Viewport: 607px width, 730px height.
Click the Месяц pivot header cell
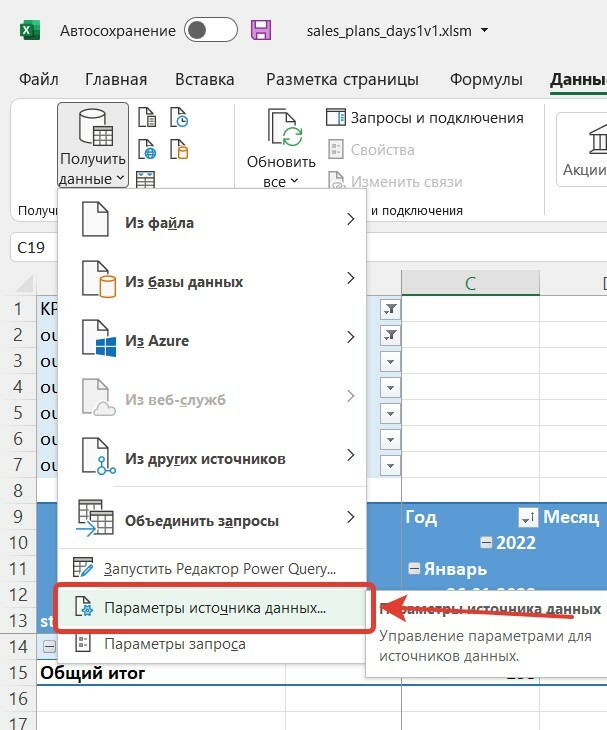click(573, 517)
